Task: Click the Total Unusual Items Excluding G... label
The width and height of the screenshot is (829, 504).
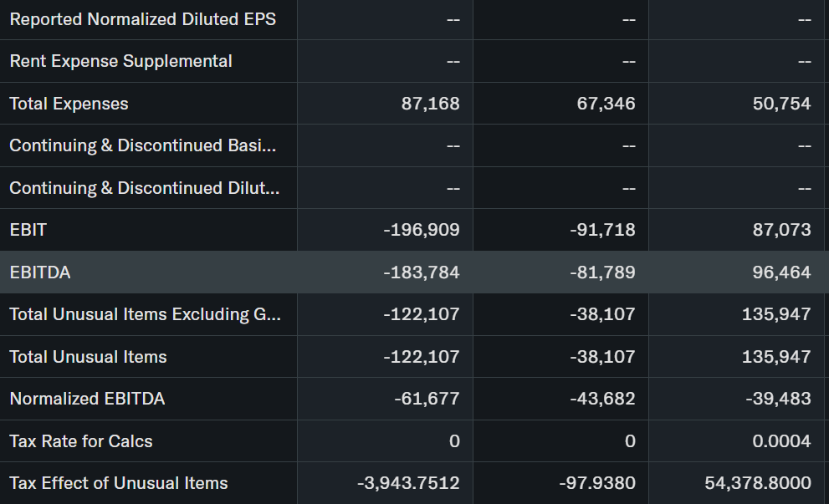Action: (145, 314)
